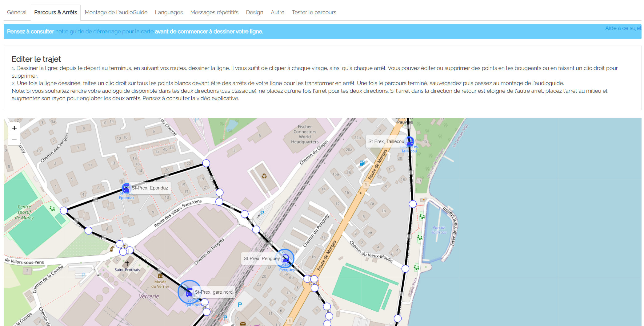Click the Musée du Verrier museum icon
644x326 pixels.
160,276
